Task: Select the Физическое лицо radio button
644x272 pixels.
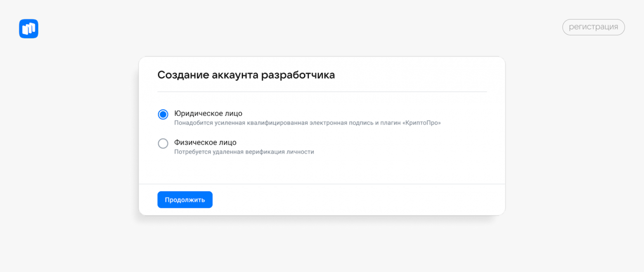Action: 163,143
